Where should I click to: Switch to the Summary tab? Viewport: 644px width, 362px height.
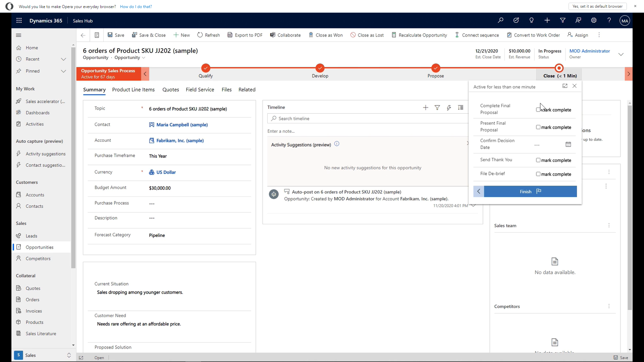pyautogui.click(x=94, y=89)
